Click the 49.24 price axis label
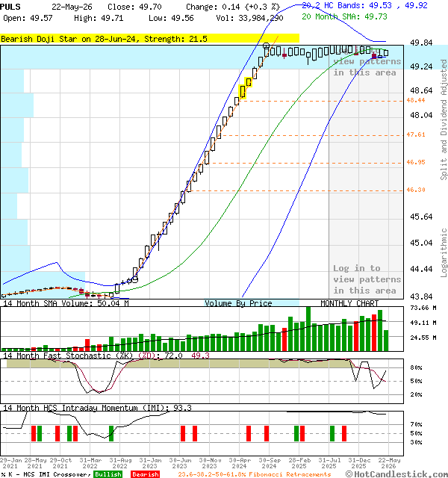The width and height of the screenshot is (448, 478). point(421,66)
